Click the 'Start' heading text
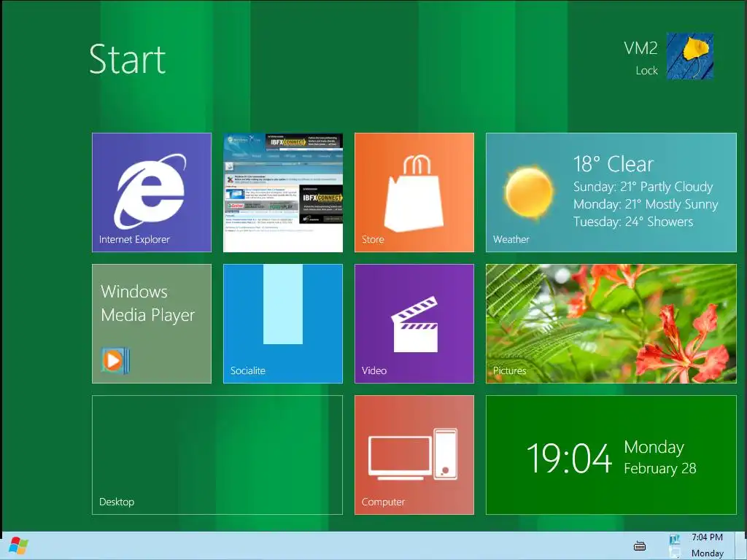 (x=127, y=59)
